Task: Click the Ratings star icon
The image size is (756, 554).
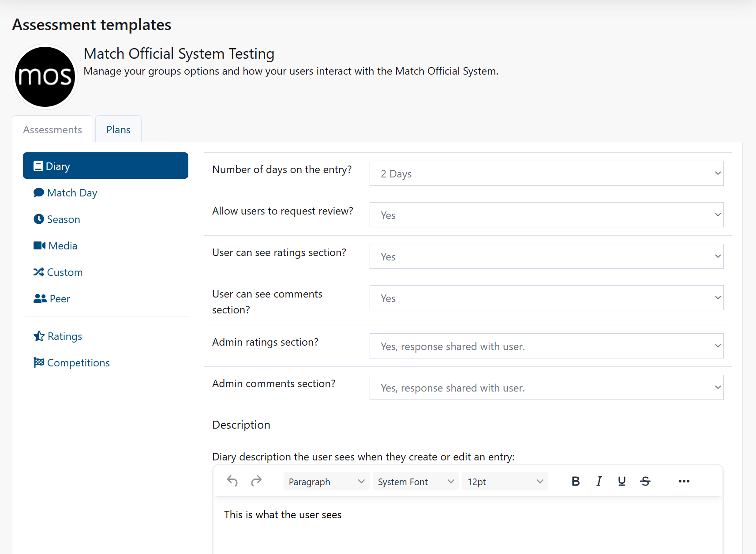Action: point(39,336)
